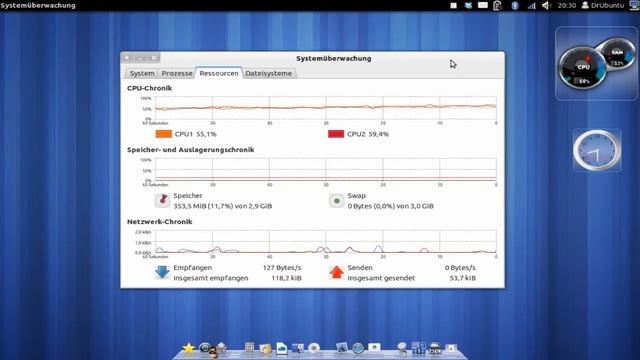Viewport: 640px width, 360px height.
Task: Click the memory usage 353,5 MiB value
Action: [x=222, y=206]
